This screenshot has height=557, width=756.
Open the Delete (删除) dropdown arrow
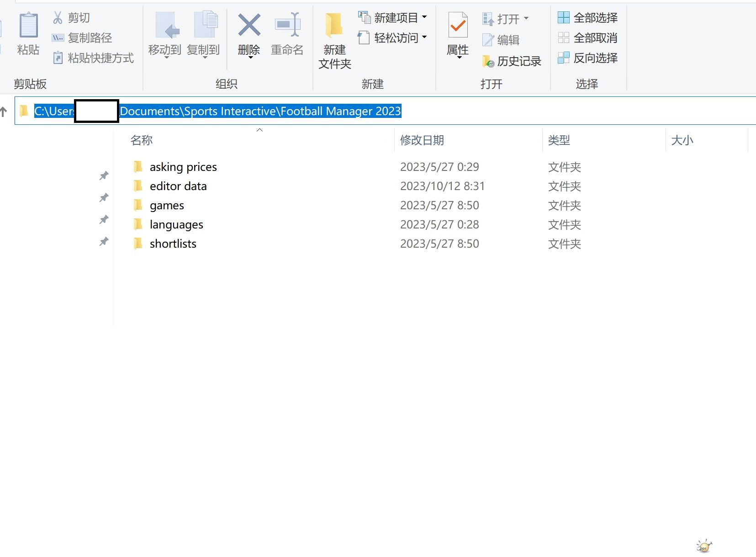(x=250, y=58)
